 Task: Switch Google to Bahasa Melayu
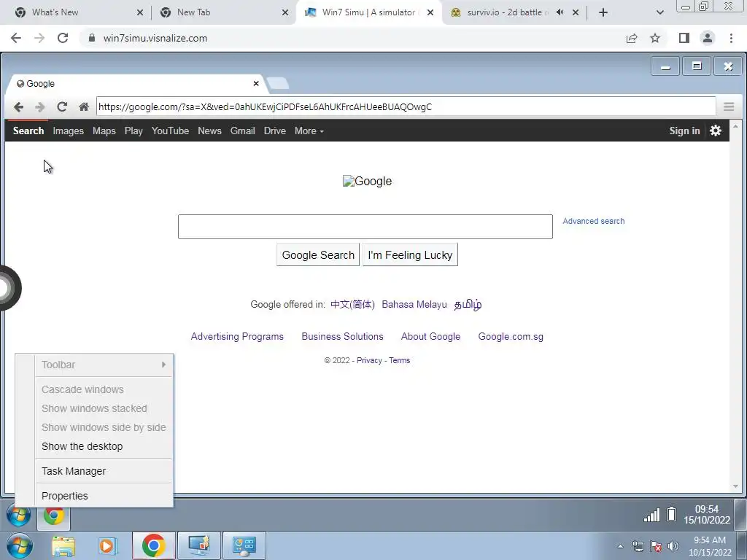point(414,304)
